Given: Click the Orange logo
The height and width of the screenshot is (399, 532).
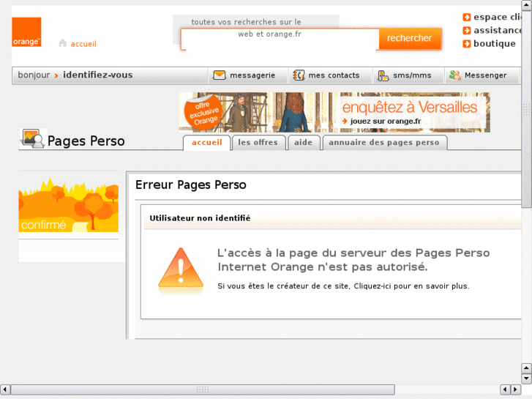Looking at the screenshot, I should pos(26,32).
